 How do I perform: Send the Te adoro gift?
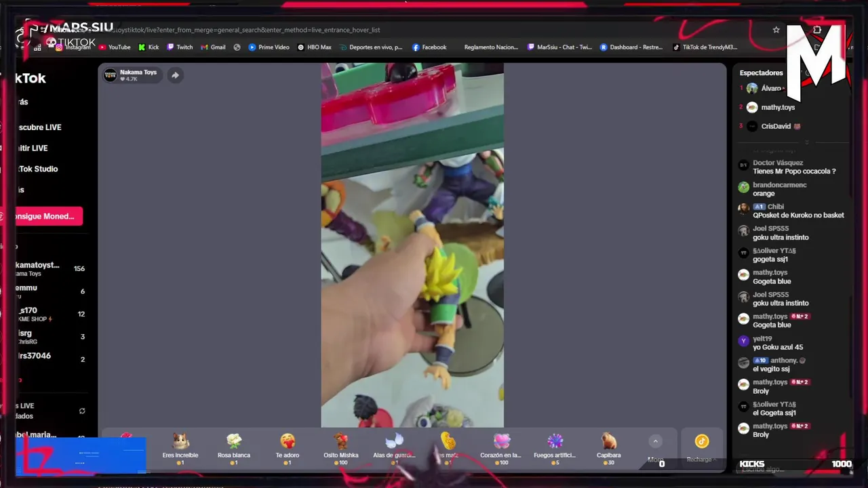tap(288, 449)
